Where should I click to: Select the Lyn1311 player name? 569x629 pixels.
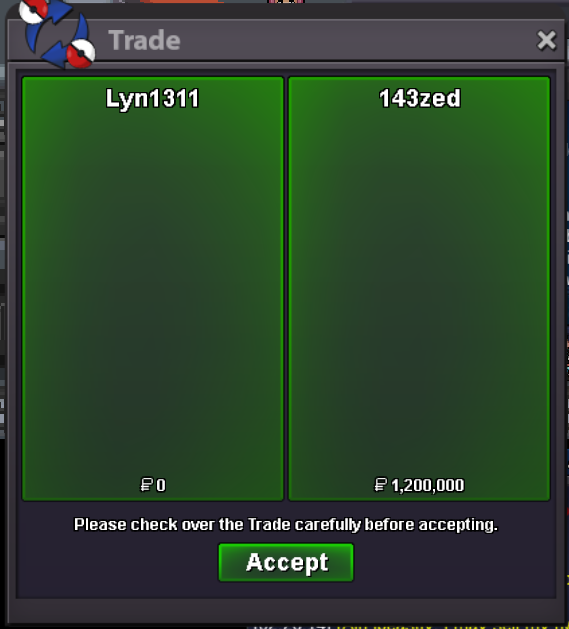click(152, 98)
